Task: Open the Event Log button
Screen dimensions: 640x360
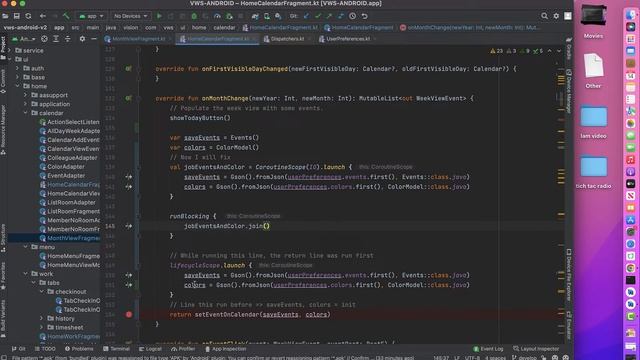Action: pos(489,349)
